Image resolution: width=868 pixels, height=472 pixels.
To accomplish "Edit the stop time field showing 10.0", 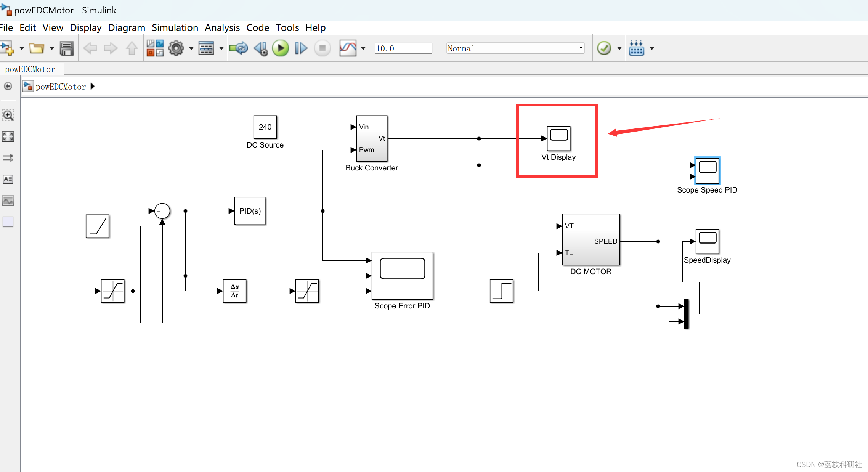I will coord(403,48).
